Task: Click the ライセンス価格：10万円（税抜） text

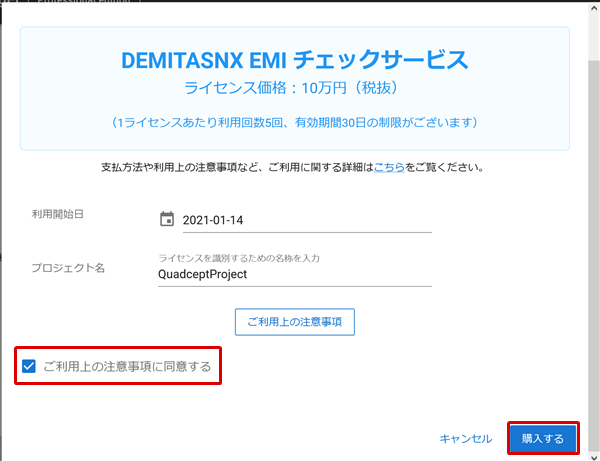Action: (292, 88)
